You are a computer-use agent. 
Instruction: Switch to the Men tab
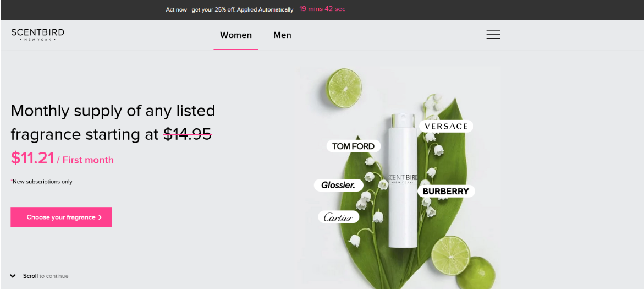tap(282, 35)
